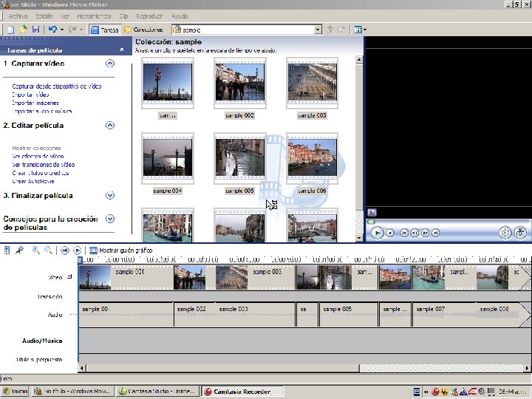Image resolution: width=532 pixels, height=399 pixels.
Task: Click the Undo arrow icon
Action: click(52, 30)
